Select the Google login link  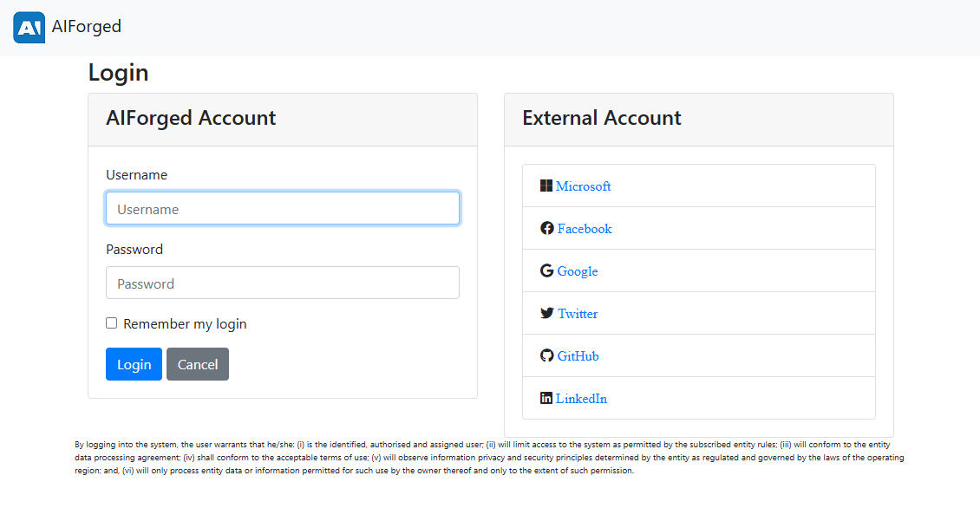coord(578,271)
